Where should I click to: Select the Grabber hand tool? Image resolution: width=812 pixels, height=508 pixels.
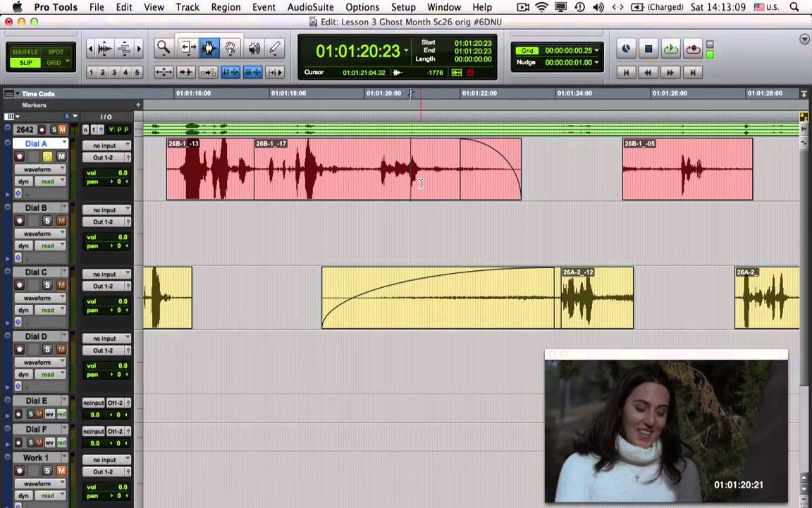pos(230,48)
